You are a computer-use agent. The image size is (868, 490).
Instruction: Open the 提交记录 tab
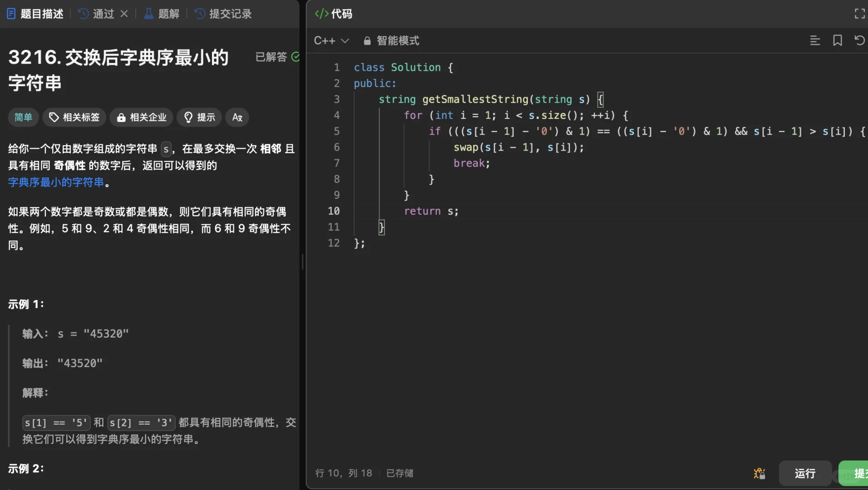coord(223,14)
